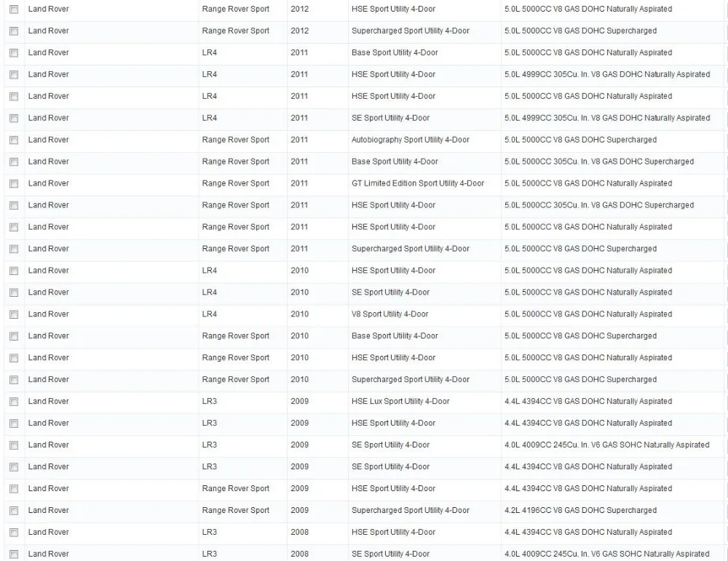Image resolution: width=728 pixels, height=561 pixels.
Task: Click 'Land Rover' in 2009 4.2L Supercharged row
Action: pyautogui.click(x=48, y=510)
